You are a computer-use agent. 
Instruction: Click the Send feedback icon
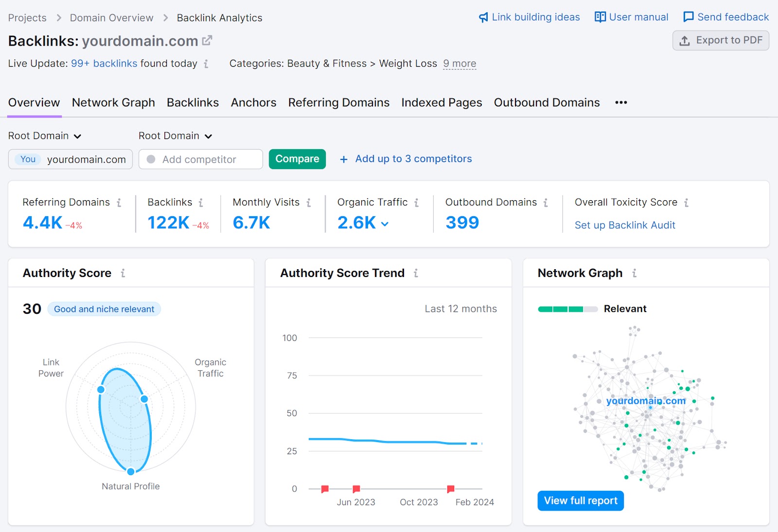688,17
